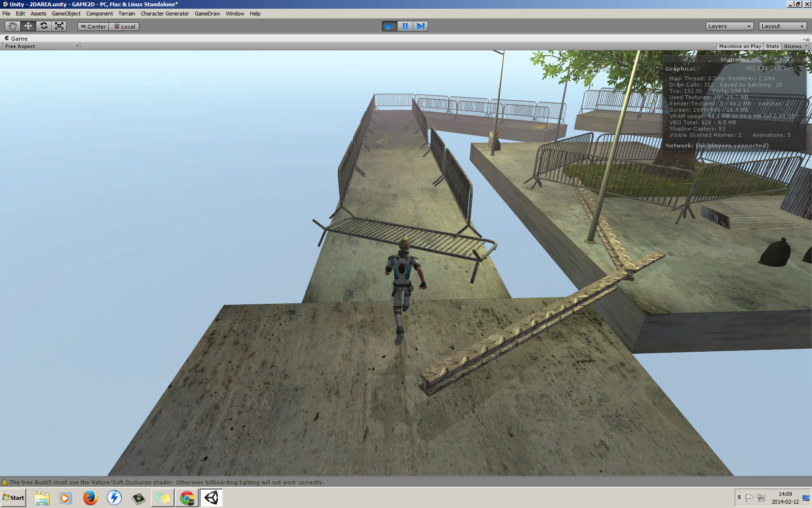
Task: Expand the Free Aspect dropdown
Action: point(41,46)
